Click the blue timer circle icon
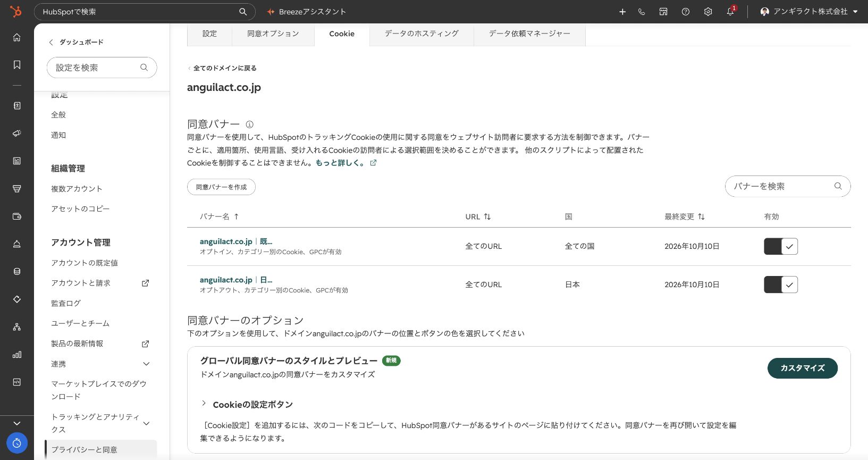The image size is (868, 460). click(x=17, y=443)
